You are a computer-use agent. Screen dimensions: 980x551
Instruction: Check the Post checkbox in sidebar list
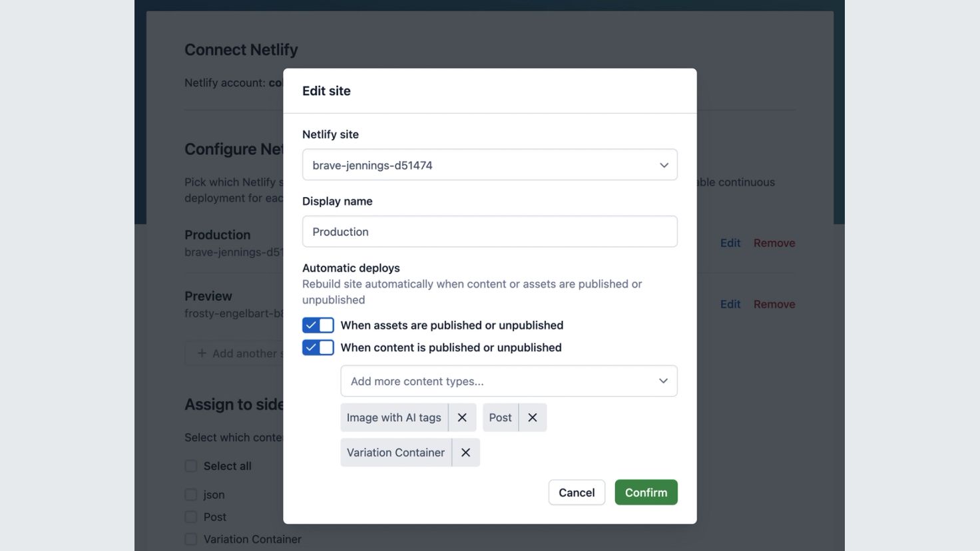191,517
